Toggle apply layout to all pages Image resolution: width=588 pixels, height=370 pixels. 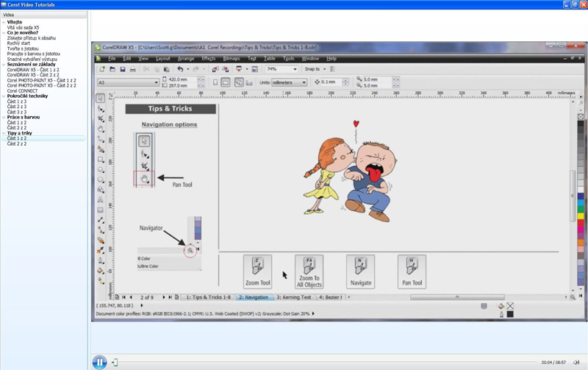239,82
